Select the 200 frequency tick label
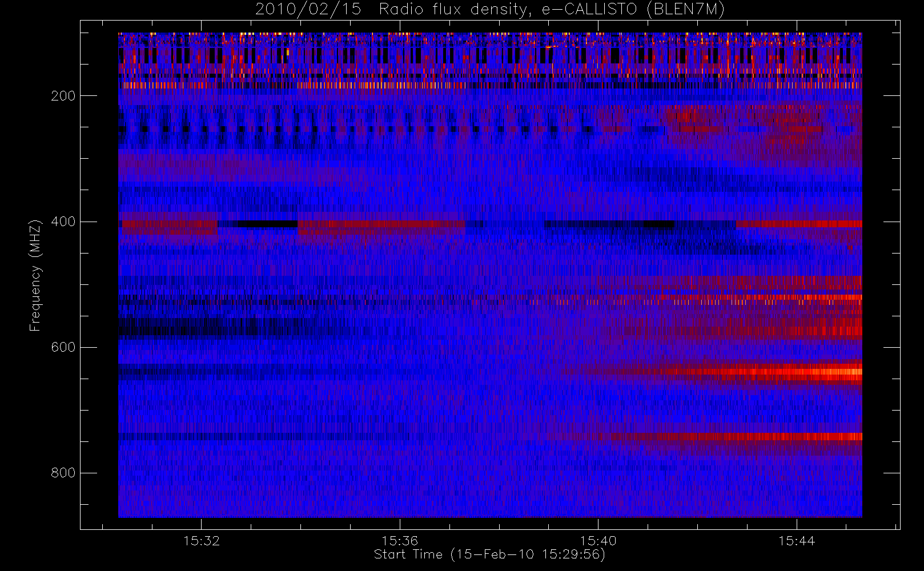The width and height of the screenshot is (924, 571). pos(63,96)
